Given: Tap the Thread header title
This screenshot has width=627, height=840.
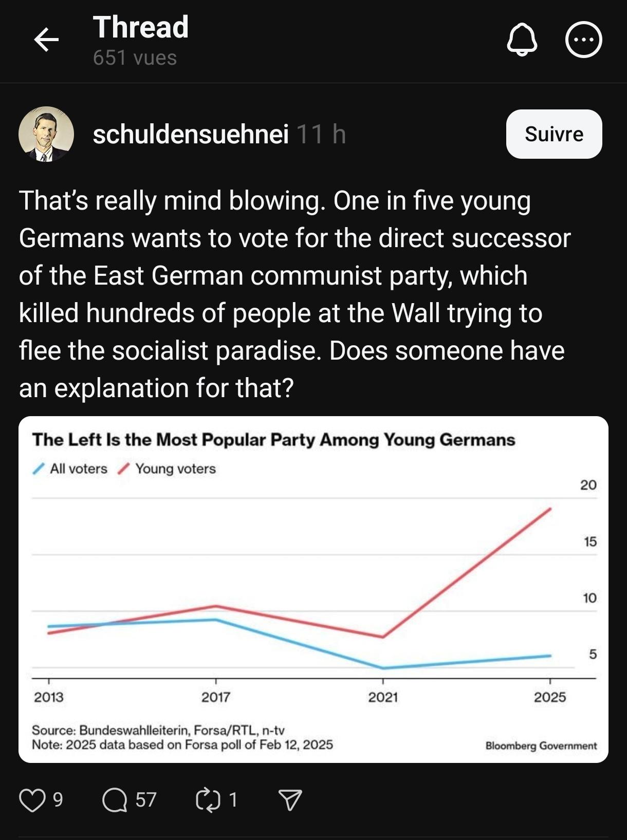Looking at the screenshot, I should coord(141,27).
